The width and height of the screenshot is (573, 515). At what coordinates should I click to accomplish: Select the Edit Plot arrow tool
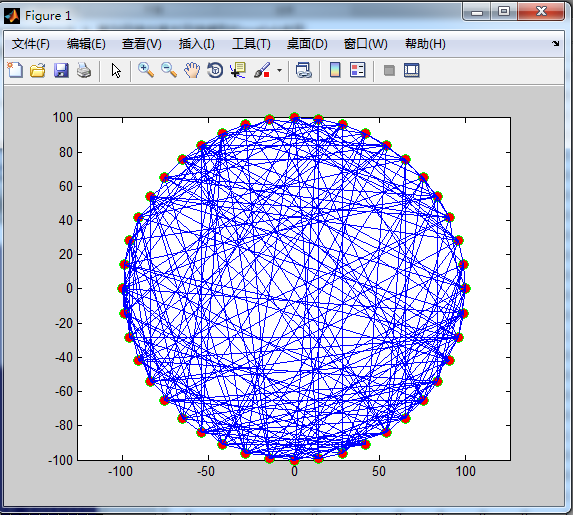pos(116,70)
